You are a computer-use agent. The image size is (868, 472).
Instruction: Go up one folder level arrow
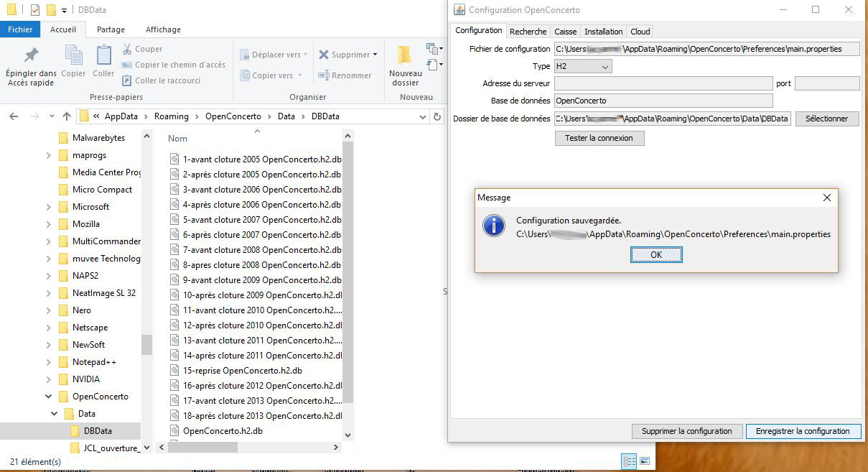pos(67,116)
